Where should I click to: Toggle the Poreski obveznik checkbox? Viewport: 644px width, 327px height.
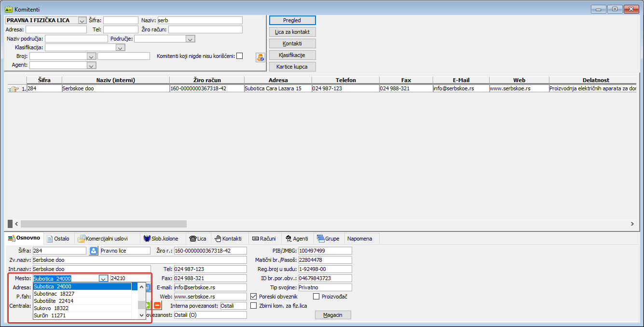254,297
